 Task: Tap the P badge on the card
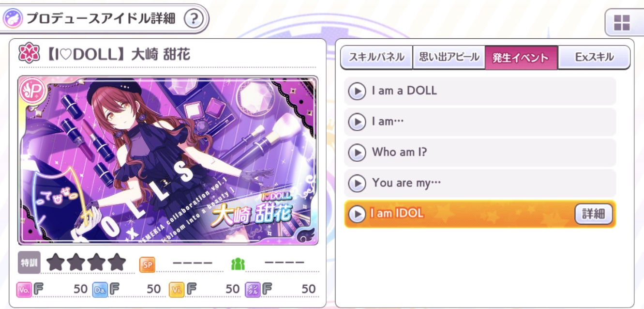tap(33, 91)
